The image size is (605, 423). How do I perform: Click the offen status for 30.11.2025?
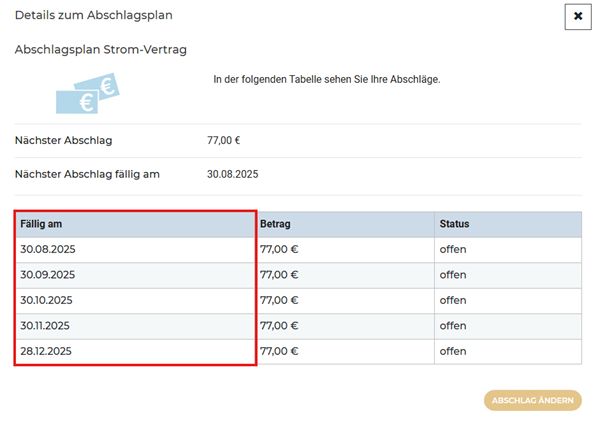pyautogui.click(x=453, y=326)
